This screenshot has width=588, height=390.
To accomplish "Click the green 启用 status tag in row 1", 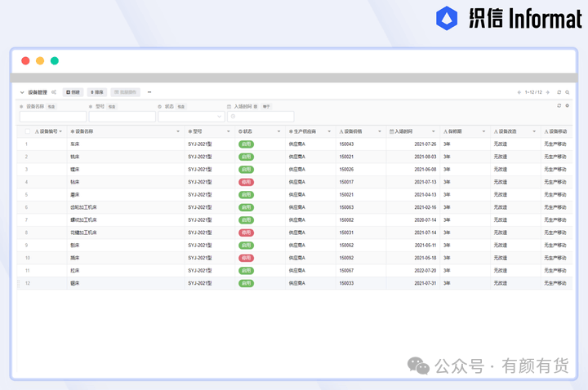I will pyautogui.click(x=246, y=144).
